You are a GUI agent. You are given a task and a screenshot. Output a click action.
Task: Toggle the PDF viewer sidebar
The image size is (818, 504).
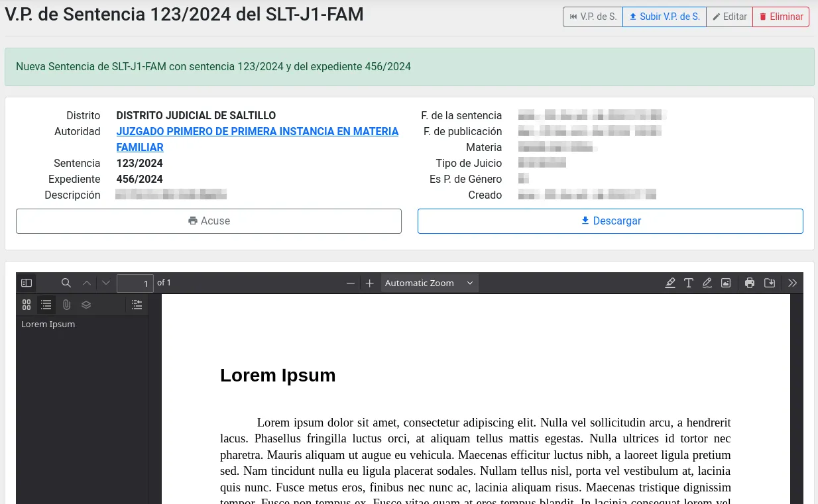tap(27, 283)
